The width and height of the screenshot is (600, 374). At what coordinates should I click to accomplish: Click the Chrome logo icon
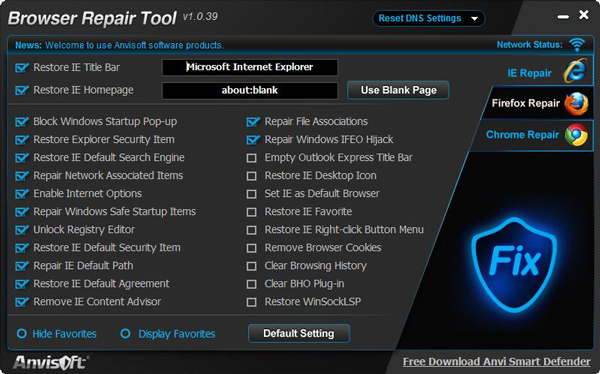[577, 135]
